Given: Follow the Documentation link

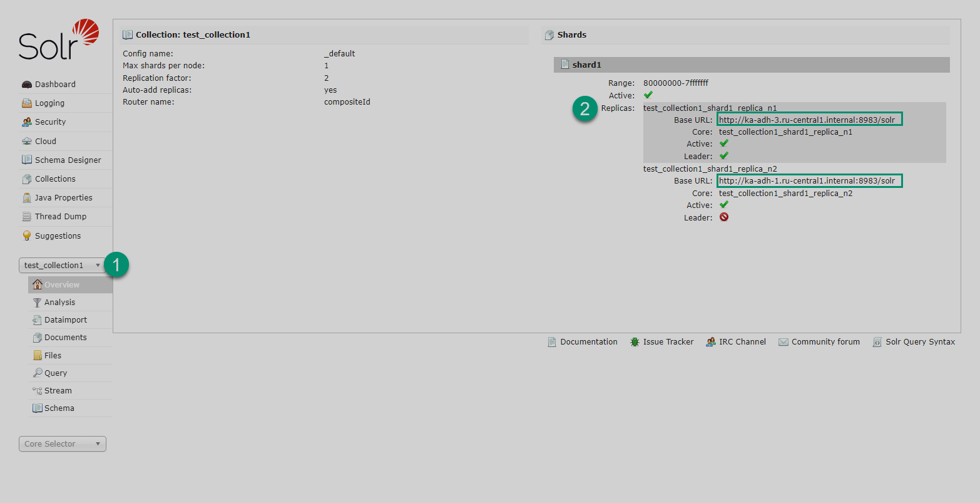Looking at the screenshot, I should point(589,342).
